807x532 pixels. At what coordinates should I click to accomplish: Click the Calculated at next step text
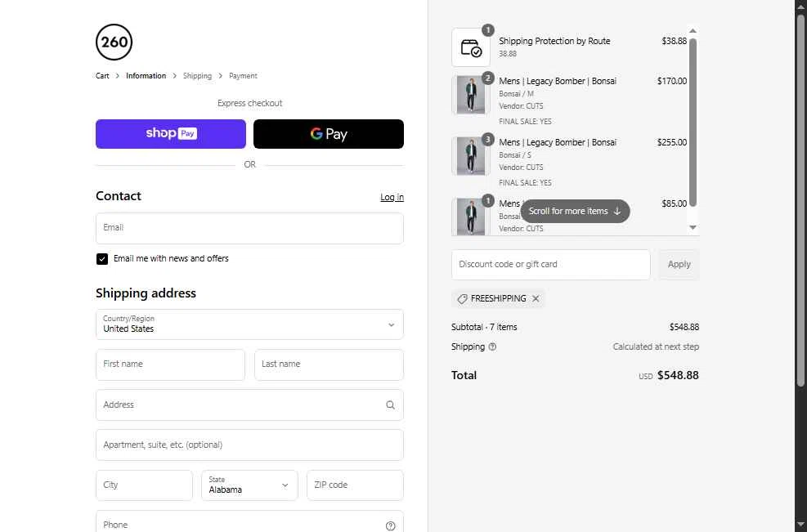click(x=656, y=346)
